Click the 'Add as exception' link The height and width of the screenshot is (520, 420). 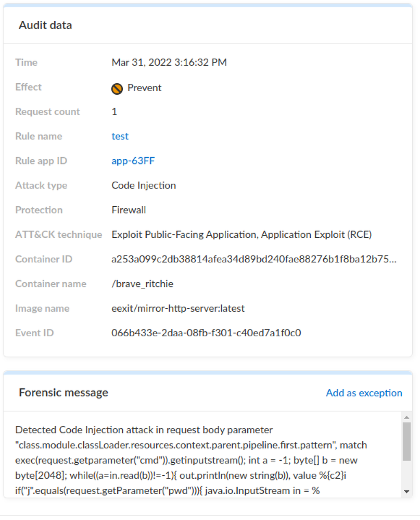pos(364,393)
